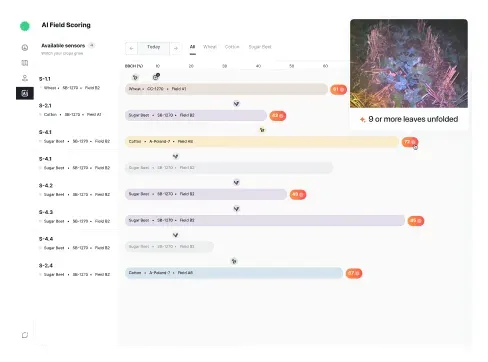Click the '9 or more leaves unfolded' caption

pos(413,119)
